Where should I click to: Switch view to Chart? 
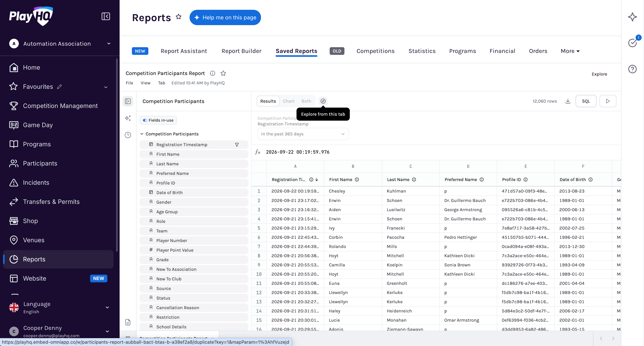coord(288,101)
